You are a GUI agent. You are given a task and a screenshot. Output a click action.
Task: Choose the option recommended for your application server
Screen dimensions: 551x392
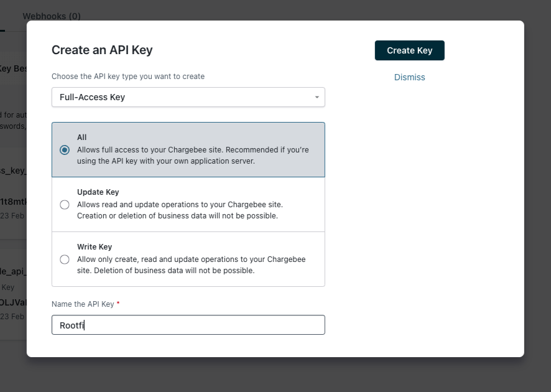pyautogui.click(x=188, y=150)
